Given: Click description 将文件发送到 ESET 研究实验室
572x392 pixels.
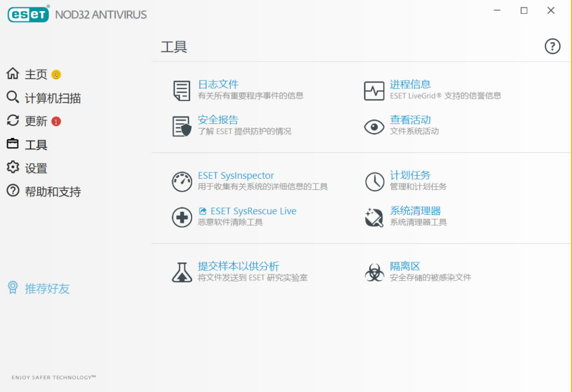Looking at the screenshot, I should pyautogui.click(x=253, y=277).
